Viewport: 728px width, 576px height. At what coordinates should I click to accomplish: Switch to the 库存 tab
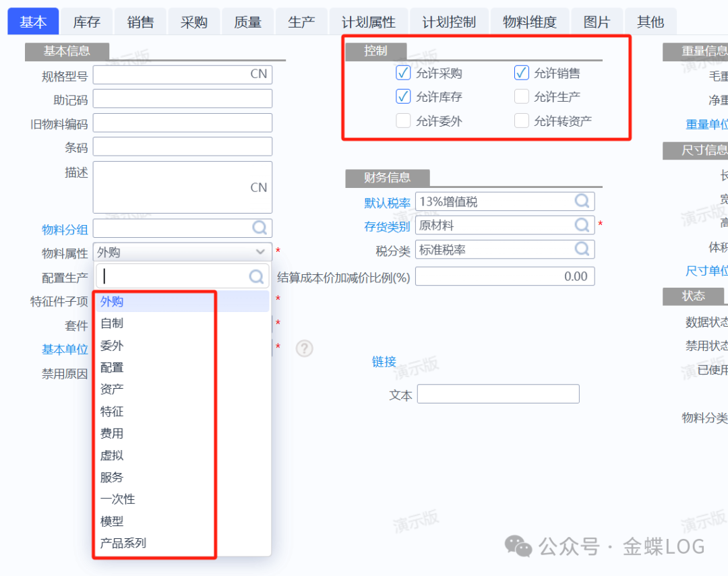coord(86,22)
